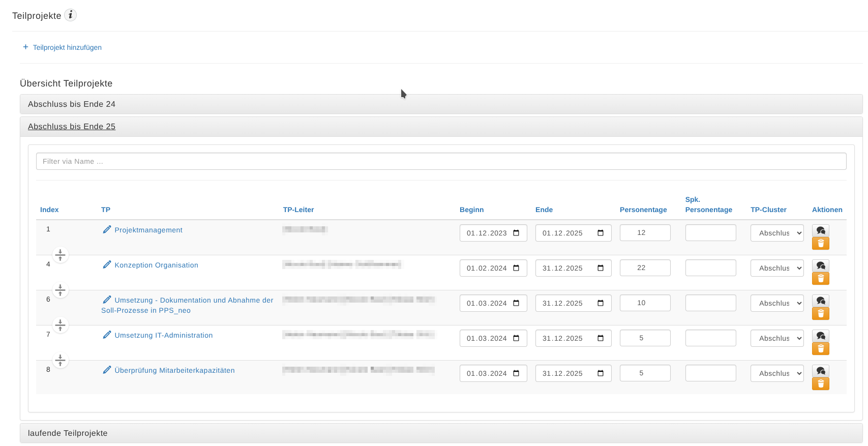Click reorder handle above Überprüfung Mitarbeiterkapazitäten row
This screenshot has height=446, width=868.
(60, 360)
